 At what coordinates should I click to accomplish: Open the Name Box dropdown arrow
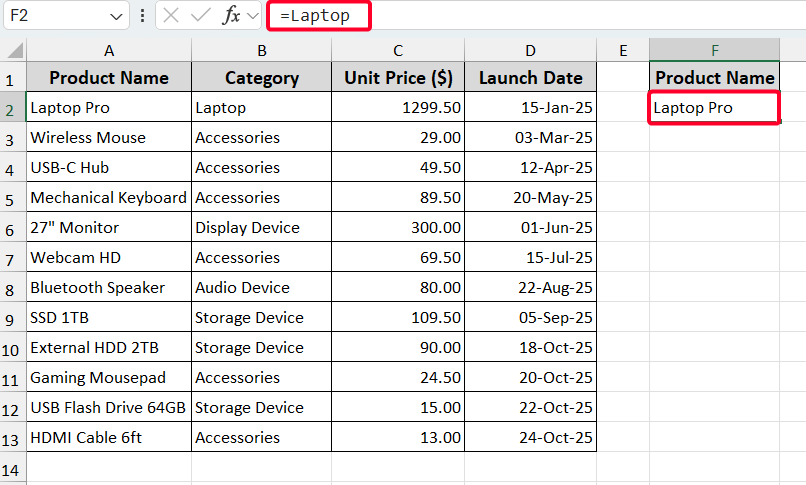click(116, 17)
